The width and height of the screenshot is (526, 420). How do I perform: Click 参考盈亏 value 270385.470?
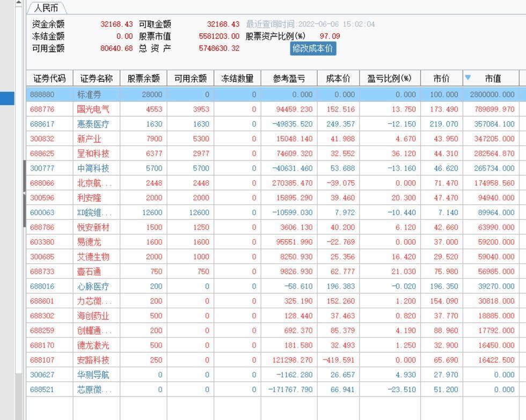292,183
